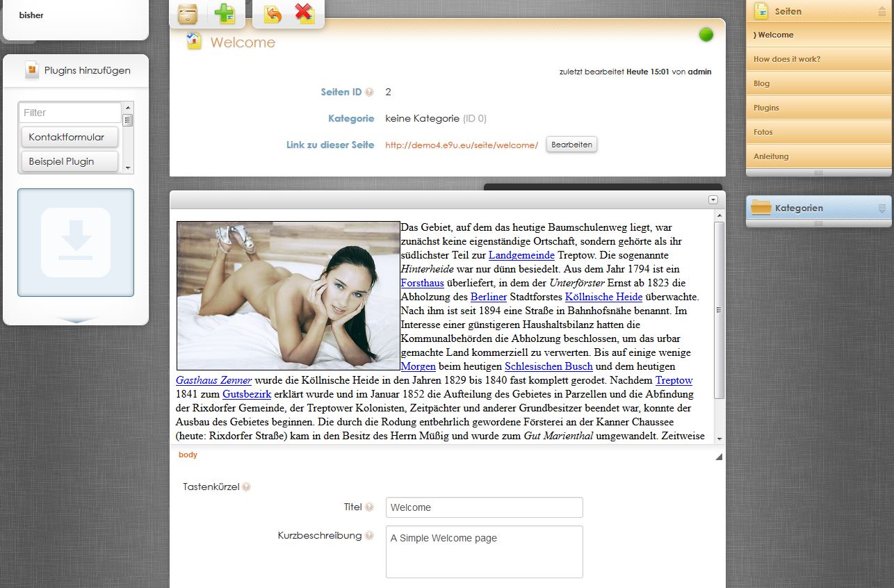Select the Welcome page in Seiten list
This screenshot has width=894, height=588.
point(819,35)
